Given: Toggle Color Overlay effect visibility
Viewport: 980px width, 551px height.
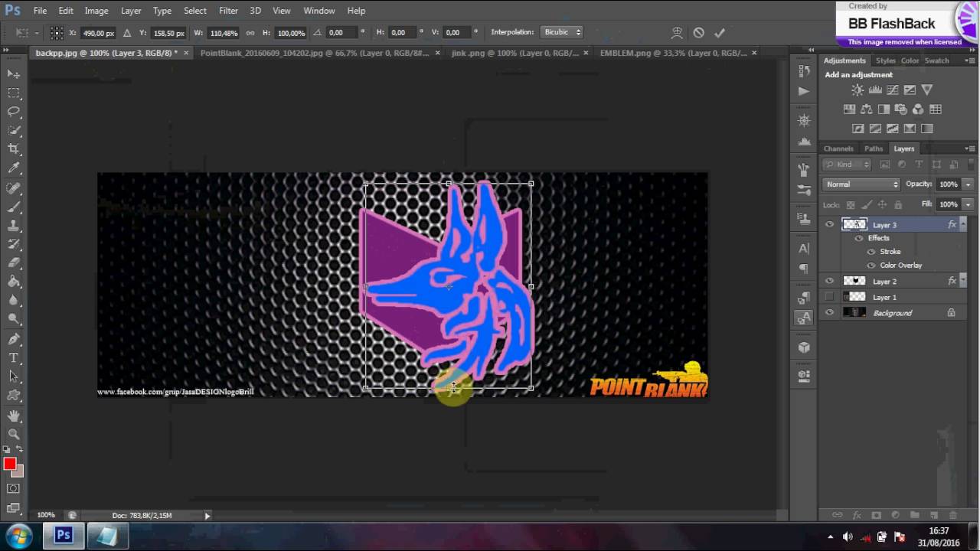Looking at the screenshot, I should (871, 266).
